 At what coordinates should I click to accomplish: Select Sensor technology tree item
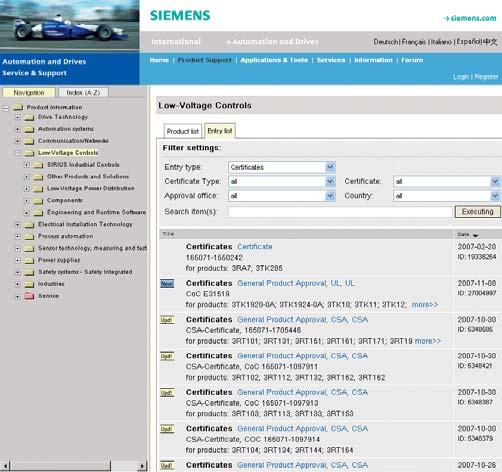click(92, 248)
